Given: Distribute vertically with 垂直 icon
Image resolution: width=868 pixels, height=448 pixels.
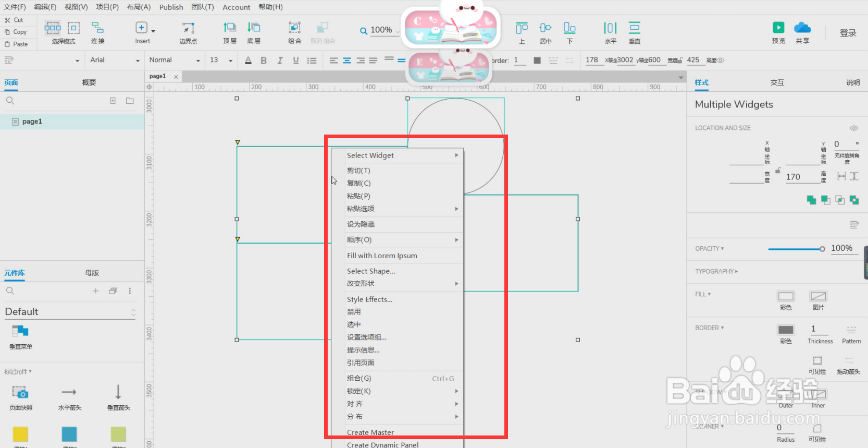Looking at the screenshot, I should [x=634, y=28].
